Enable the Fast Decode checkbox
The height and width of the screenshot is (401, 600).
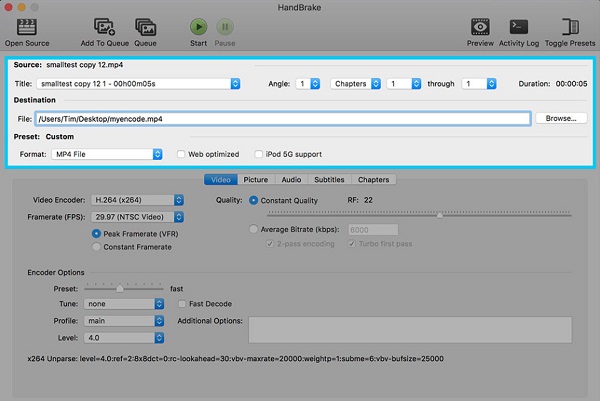(x=182, y=304)
